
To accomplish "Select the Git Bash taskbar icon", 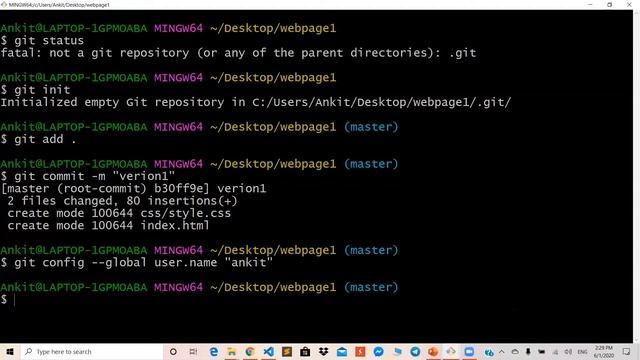I will [451, 351].
